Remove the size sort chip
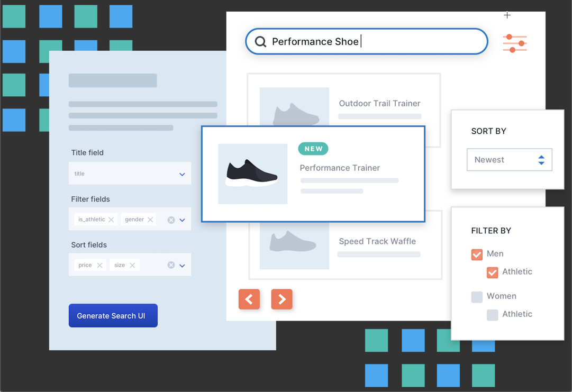572x392 pixels. pos(132,265)
